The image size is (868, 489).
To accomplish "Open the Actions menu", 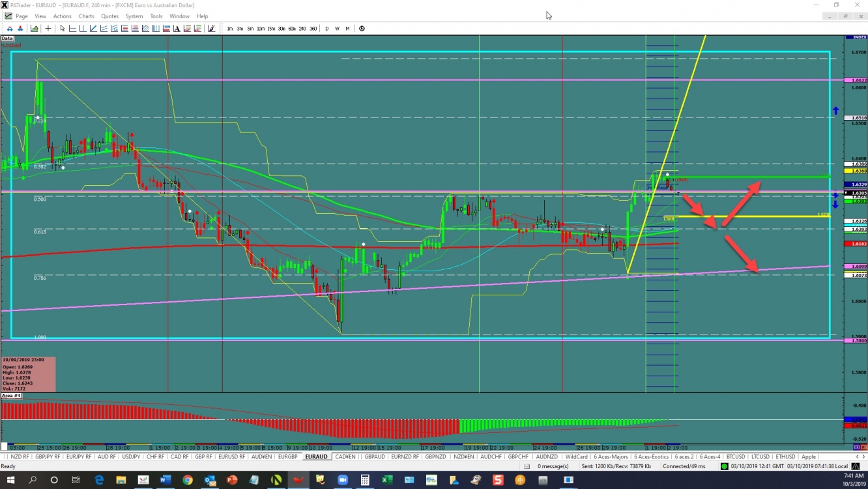I will [63, 16].
